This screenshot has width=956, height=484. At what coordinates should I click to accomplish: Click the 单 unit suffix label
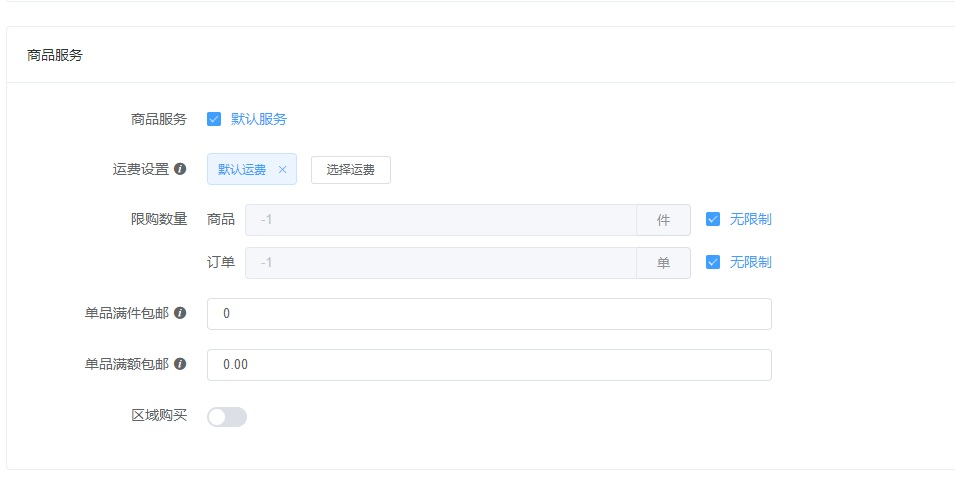pyautogui.click(x=663, y=263)
